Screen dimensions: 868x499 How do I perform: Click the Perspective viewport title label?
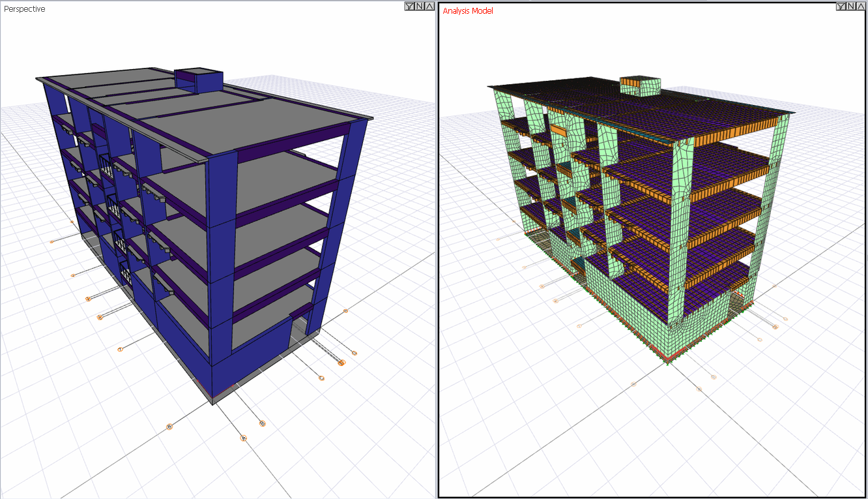25,9
